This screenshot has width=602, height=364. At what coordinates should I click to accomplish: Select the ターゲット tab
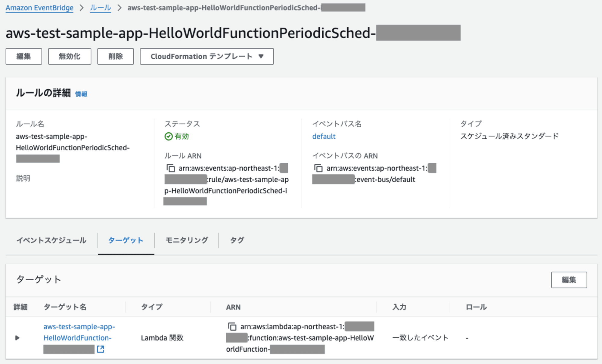pyautogui.click(x=126, y=240)
